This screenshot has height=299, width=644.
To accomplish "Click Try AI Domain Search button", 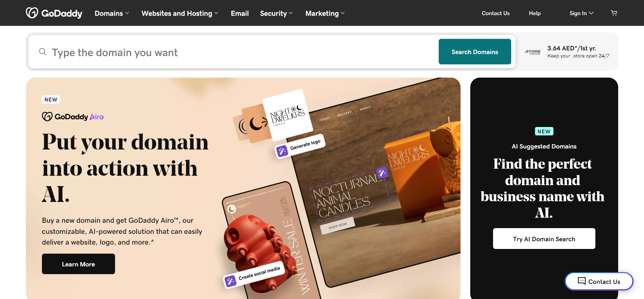I will coord(544,239).
